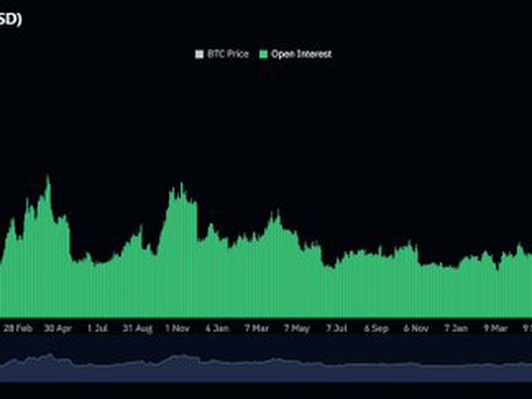Click the gray BTC Price legend swatch
Viewport: 532px width, 399px height.
[198, 55]
